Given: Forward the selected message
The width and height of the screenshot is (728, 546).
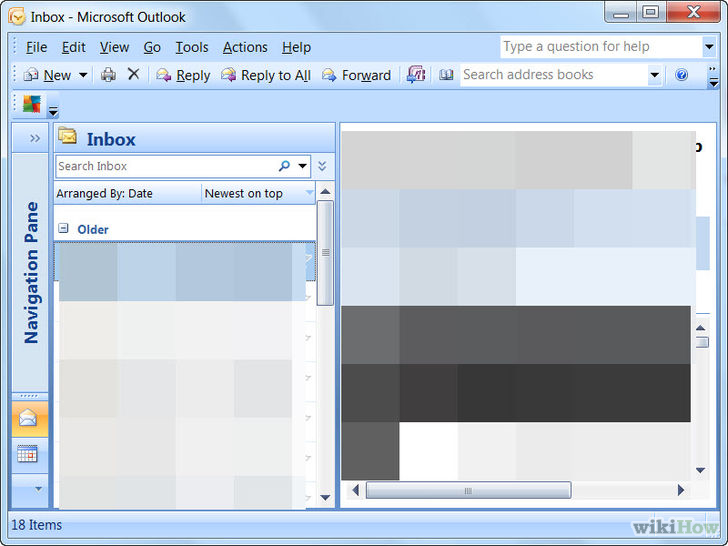Looking at the screenshot, I should [x=356, y=75].
